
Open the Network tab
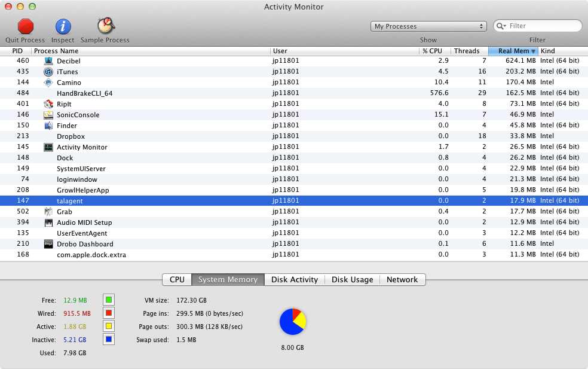402,279
